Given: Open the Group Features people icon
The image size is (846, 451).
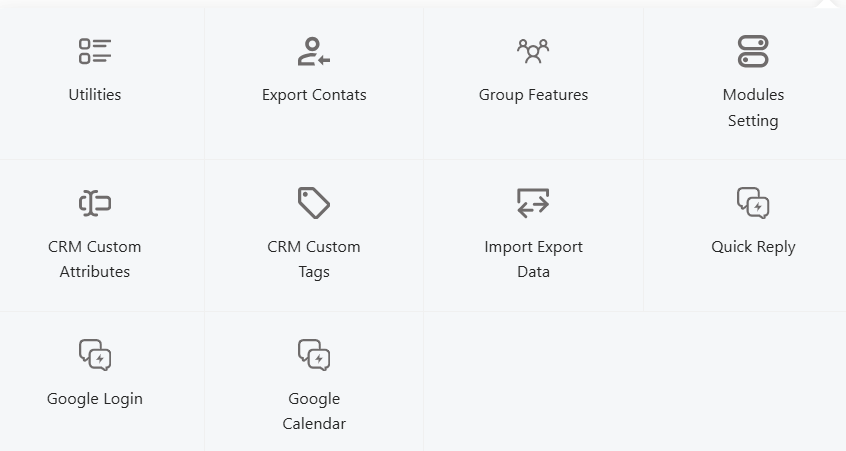Looking at the screenshot, I should 533,51.
